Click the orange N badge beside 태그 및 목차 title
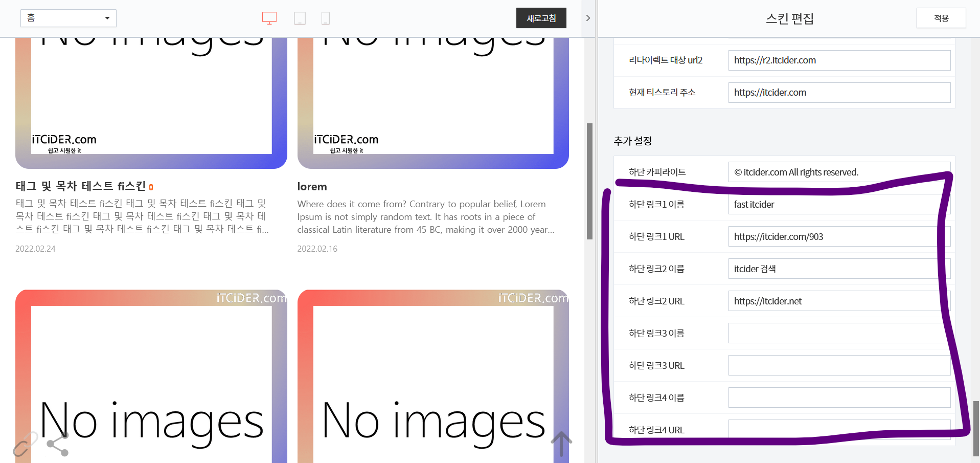 (x=151, y=187)
